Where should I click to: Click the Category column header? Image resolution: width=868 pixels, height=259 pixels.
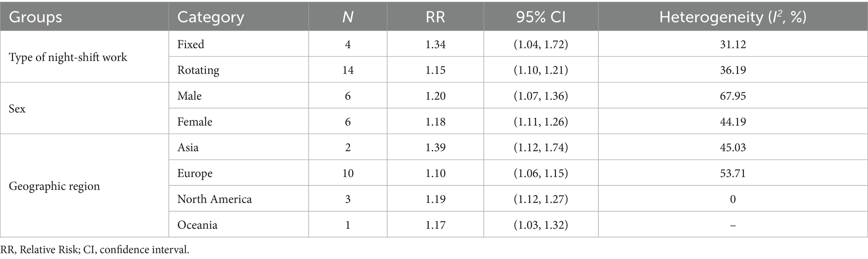210,17
